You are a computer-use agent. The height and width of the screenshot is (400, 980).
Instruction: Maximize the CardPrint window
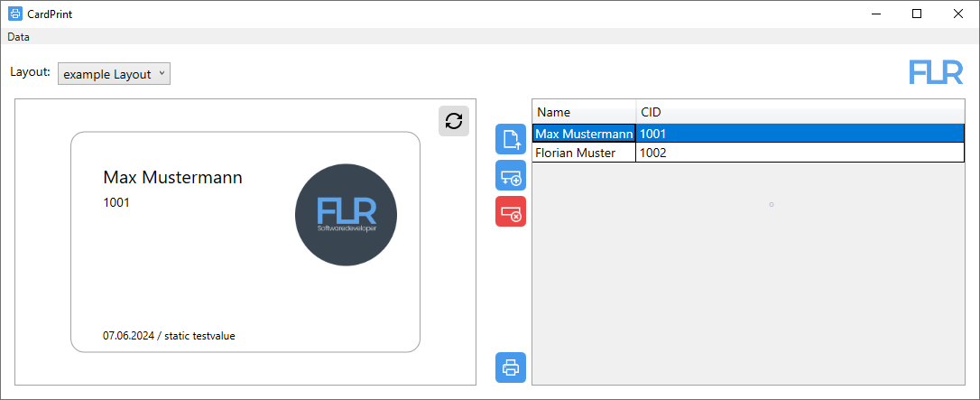[917, 14]
